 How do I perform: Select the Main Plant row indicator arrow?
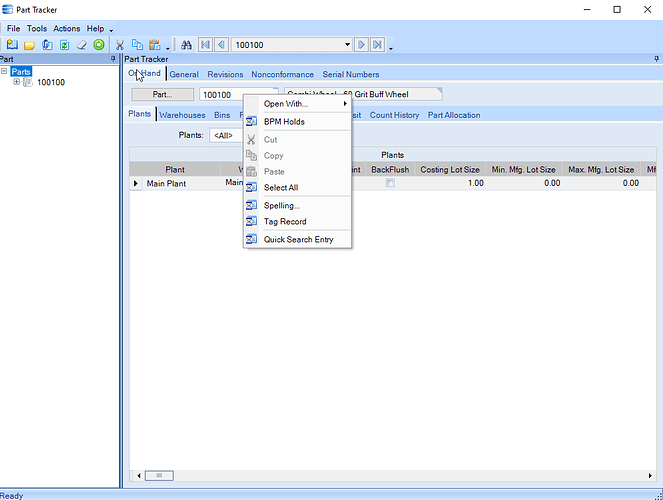click(136, 183)
